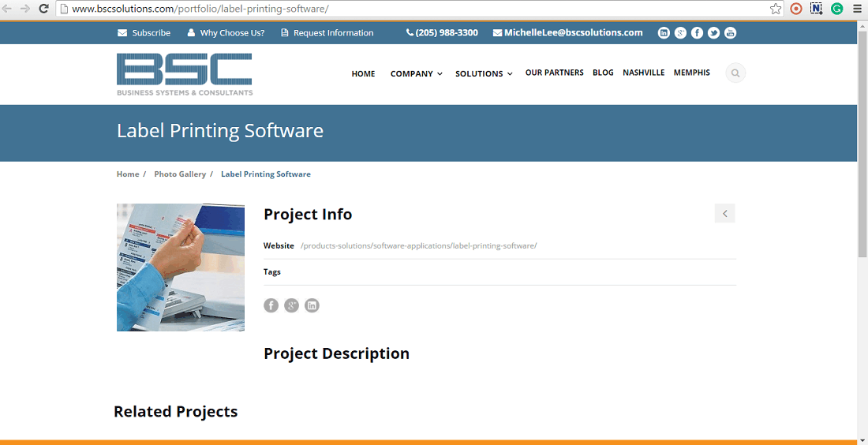Click the label printing project thumbnail image
Viewport: 868px width, 445px height.
pyautogui.click(x=181, y=267)
